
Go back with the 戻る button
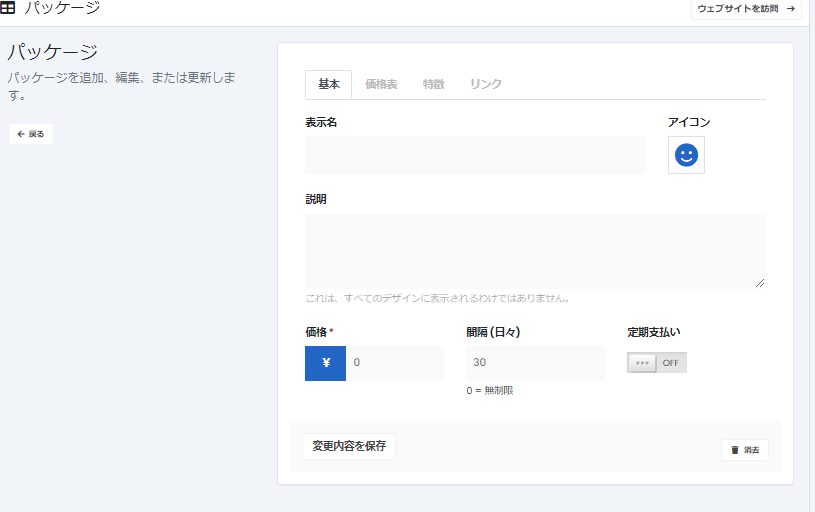tap(31, 134)
